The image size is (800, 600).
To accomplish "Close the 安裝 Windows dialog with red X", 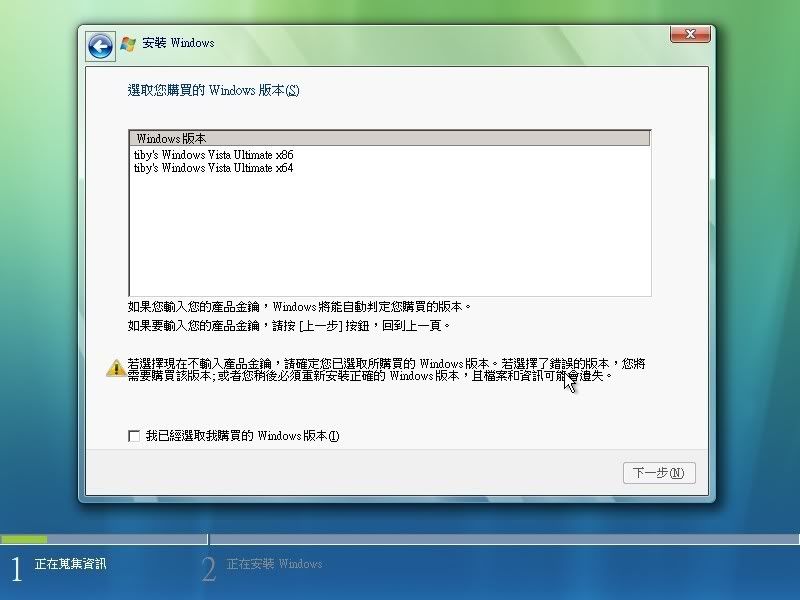I will click(x=690, y=35).
